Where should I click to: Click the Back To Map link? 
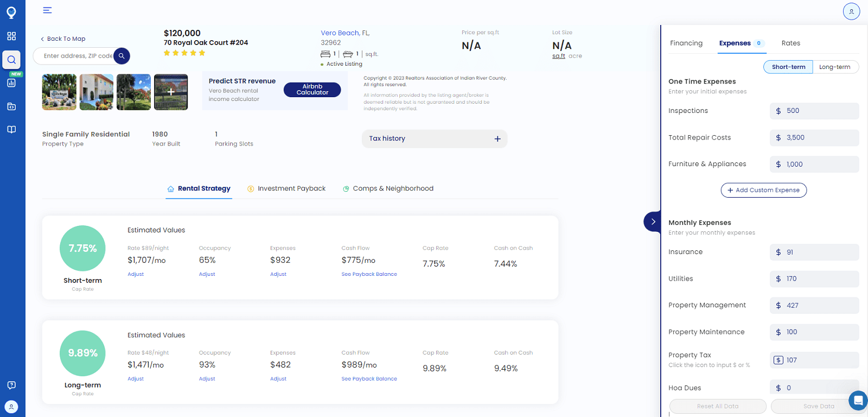pyautogui.click(x=63, y=39)
